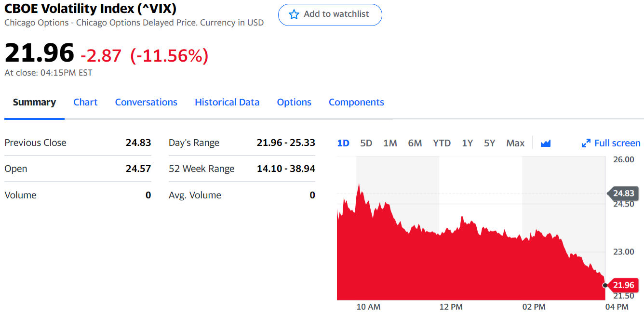The image size is (644, 313).
Task: Open the Components tab
Action: (x=356, y=102)
